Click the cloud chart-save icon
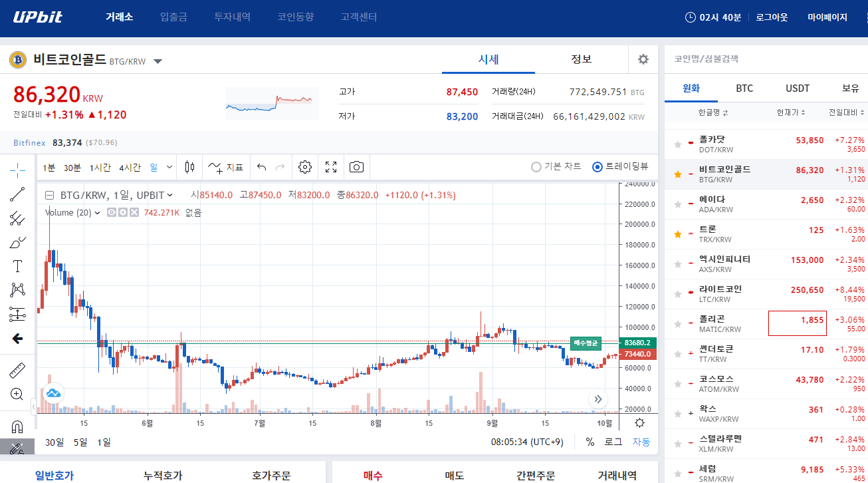 click(x=53, y=393)
